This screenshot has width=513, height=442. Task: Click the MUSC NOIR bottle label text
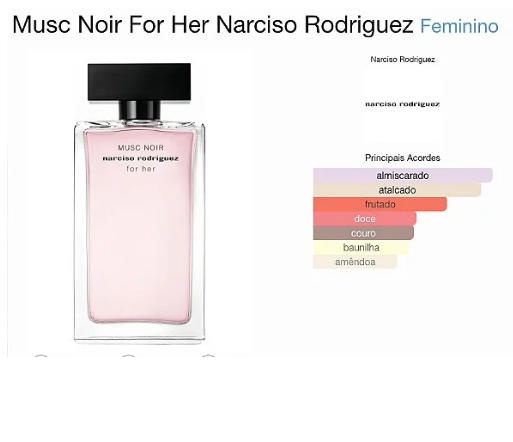[141, 148]
